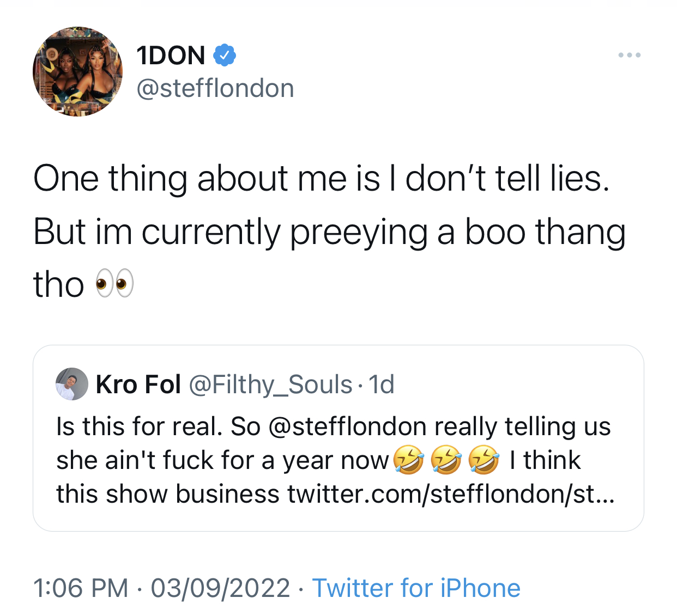Click the blue verified badge next to 1DON
The height and width of the screenshot is (616, 677).
224,55
